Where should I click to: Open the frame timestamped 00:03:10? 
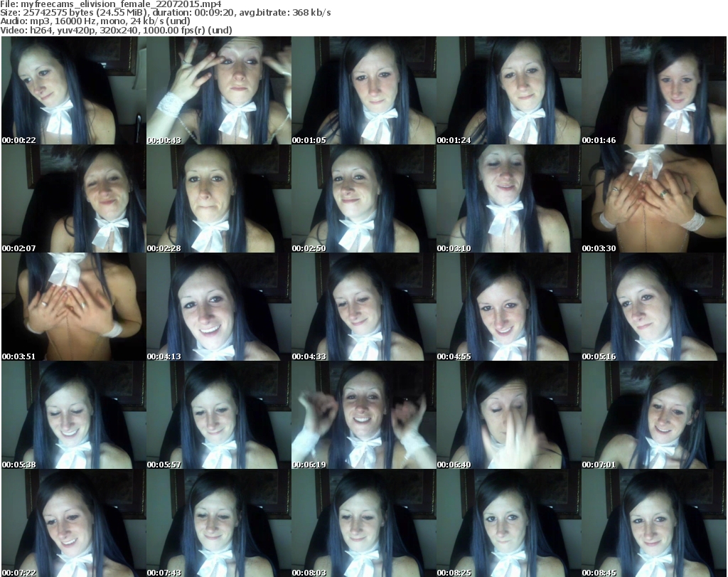(x=508, y=198)
